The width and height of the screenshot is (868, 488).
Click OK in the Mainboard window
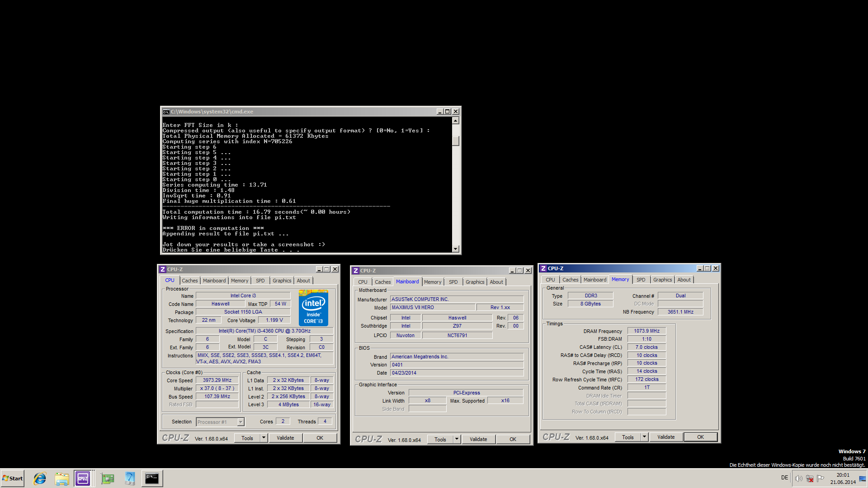click(513, 439)
